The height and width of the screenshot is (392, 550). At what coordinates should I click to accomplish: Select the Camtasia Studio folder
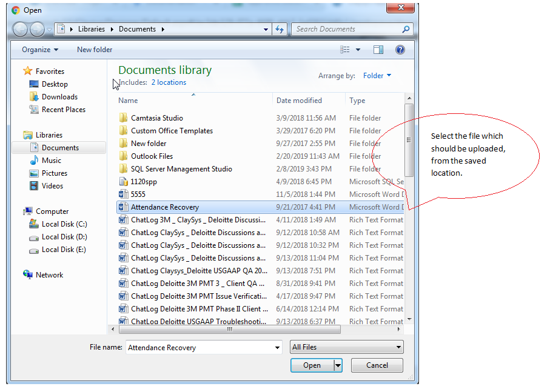(x=260, y=118)
